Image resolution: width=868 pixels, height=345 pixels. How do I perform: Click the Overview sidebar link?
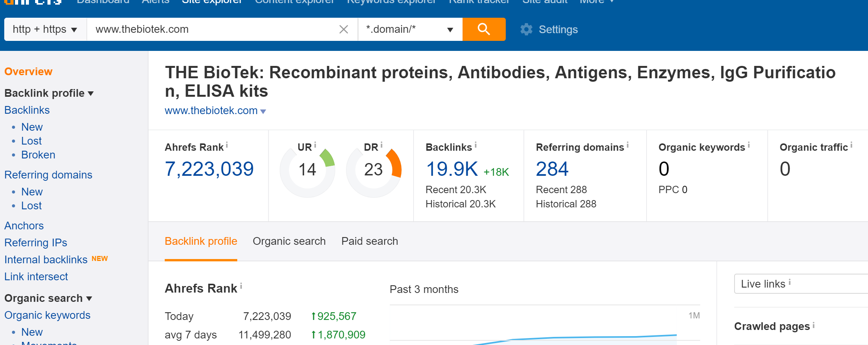click(x=28, y=72)
